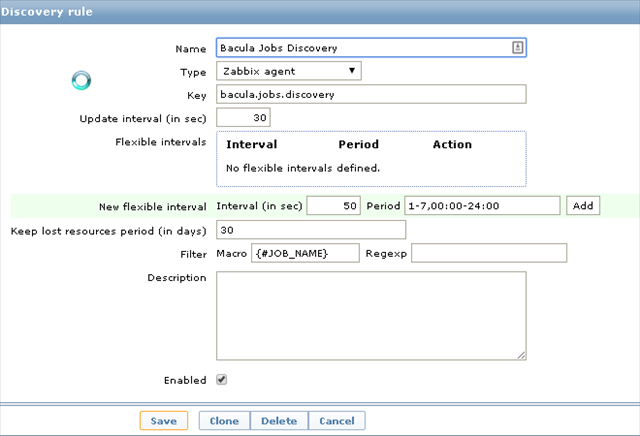640x436 pixels.
Task: Click the Action column header
Action: pyautogui.click(x=452, y=145)
